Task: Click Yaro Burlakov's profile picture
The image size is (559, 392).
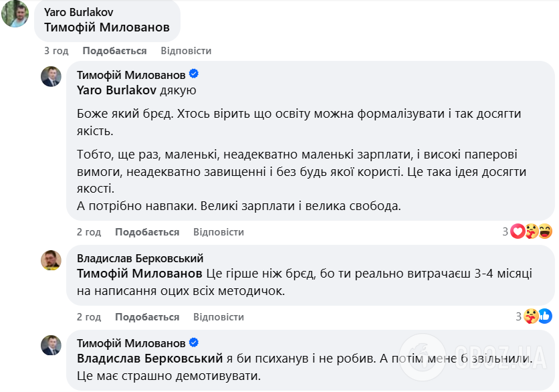Action: [x=16, y=15]
